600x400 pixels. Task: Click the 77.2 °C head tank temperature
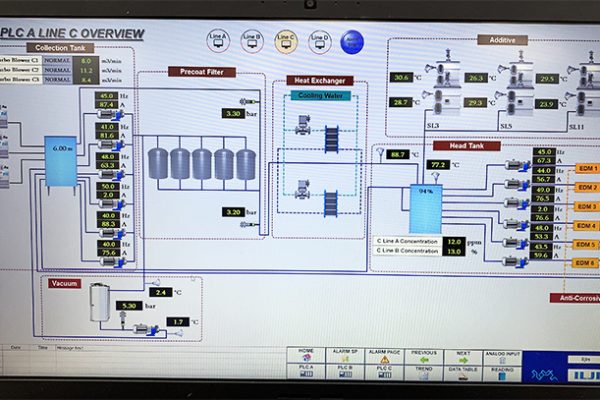coord(438,165)
